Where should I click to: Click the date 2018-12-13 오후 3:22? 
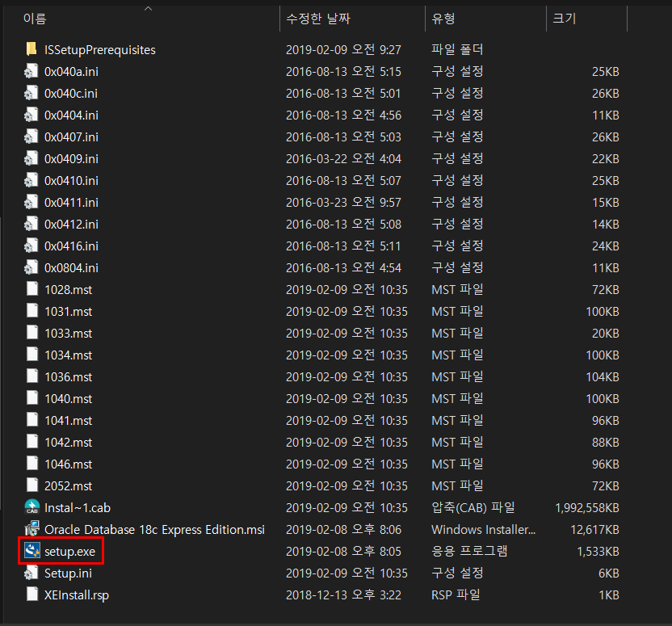[344, 595]
